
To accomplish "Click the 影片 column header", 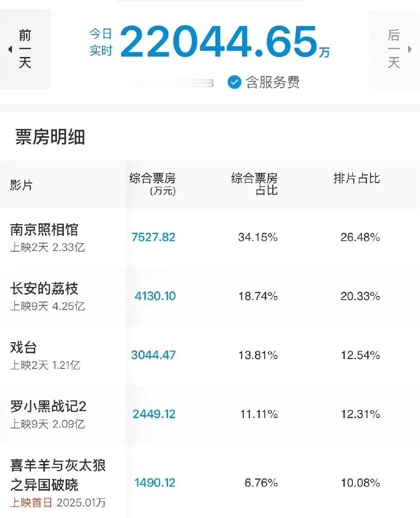I will click(x=21, y=185).
